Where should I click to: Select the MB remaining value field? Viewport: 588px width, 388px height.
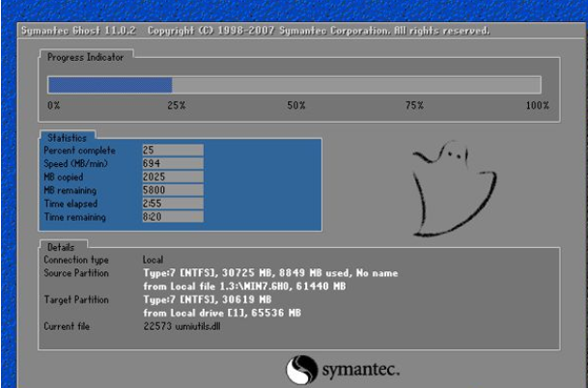pyautogui.click(x=172, y=191)
